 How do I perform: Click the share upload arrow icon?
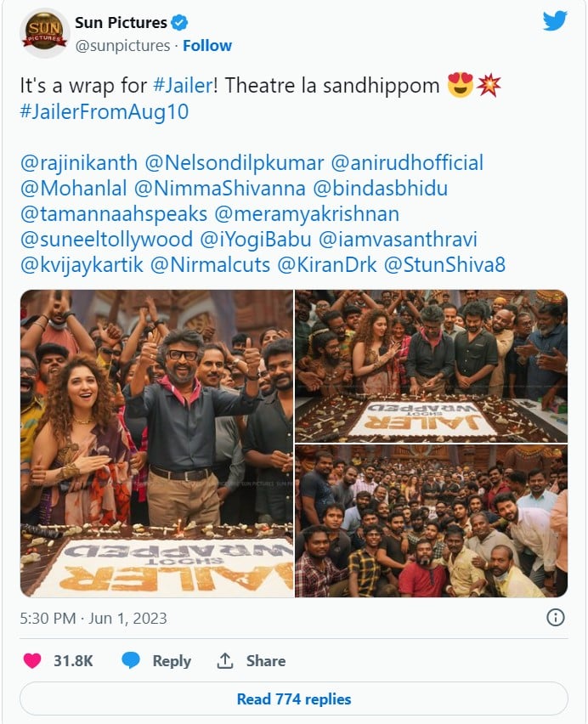225,660
